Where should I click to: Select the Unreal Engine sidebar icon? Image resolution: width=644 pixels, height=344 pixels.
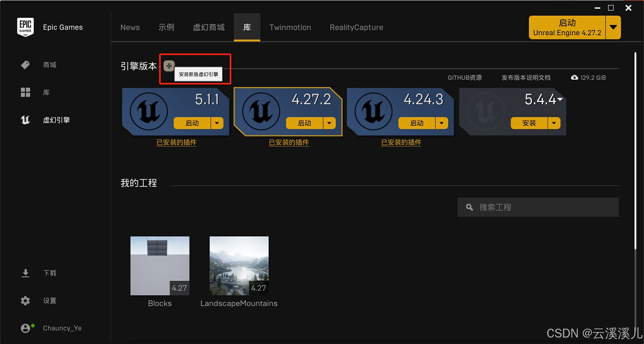[x=25, y=120]
